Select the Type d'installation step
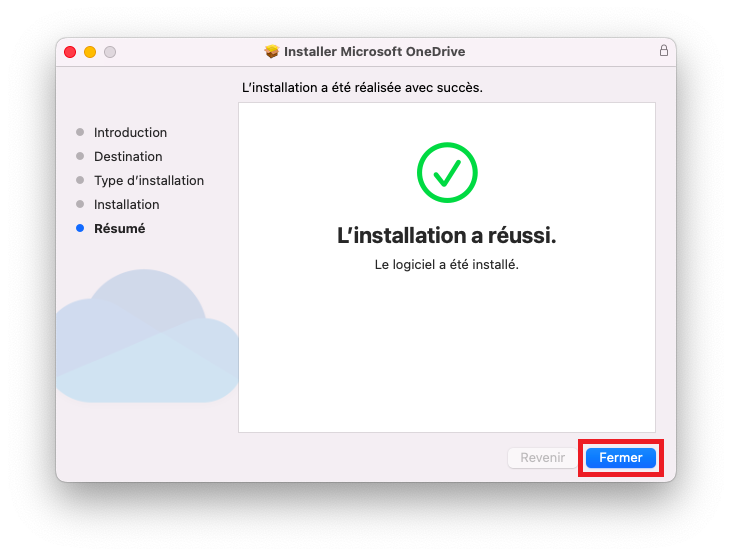The height and width of the screenshot is (556, 732). pyautogui.click(x=149, y=181)
